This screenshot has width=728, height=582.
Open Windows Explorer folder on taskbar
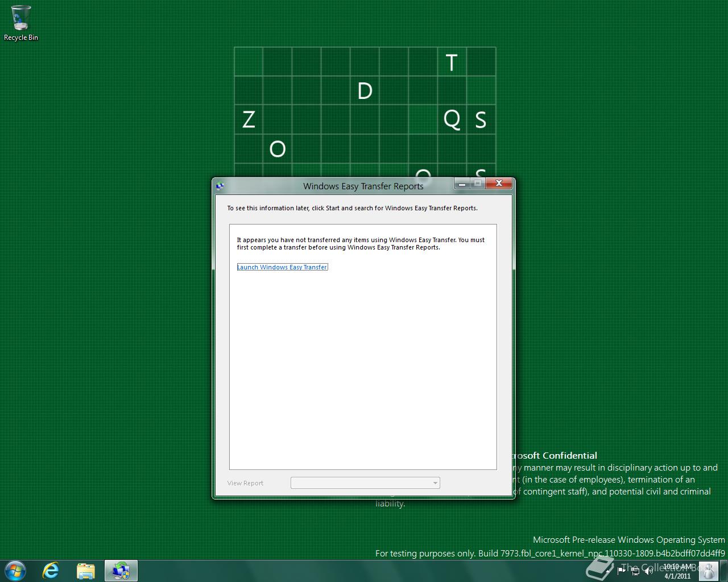pos(86,571)
